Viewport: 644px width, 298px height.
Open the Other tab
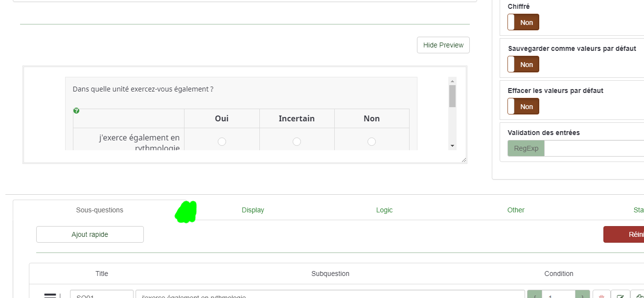(516, 210)
